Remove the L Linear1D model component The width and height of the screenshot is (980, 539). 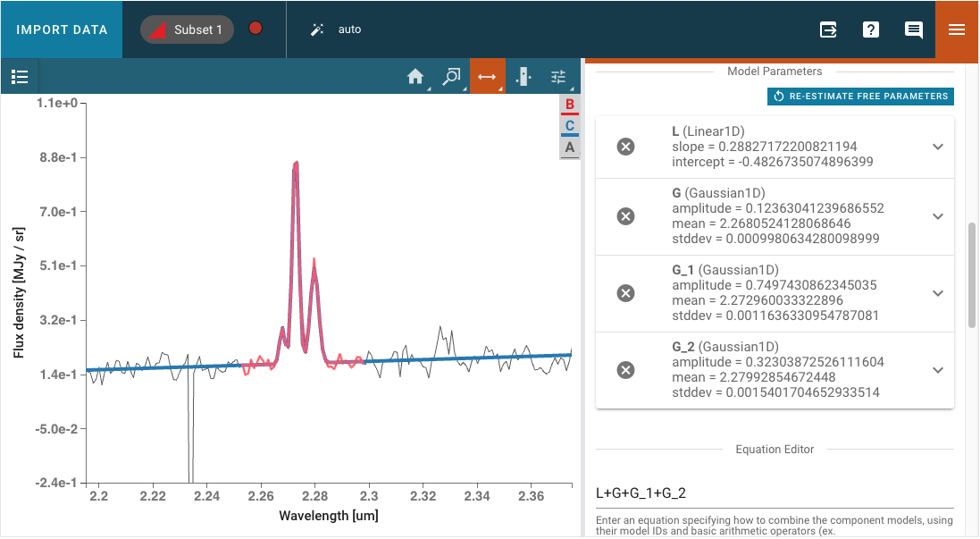(626, 147)
